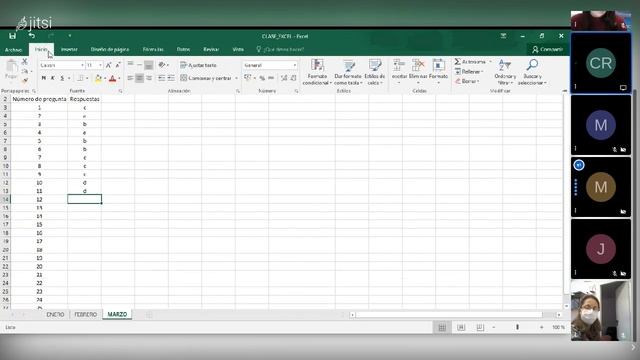Select the Page Layout view icon

461,327
